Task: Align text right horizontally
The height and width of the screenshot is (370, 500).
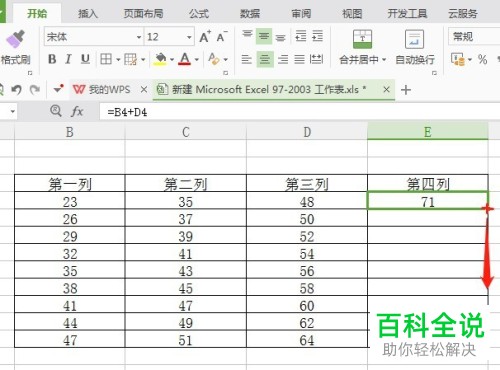Action: [283, 59]
